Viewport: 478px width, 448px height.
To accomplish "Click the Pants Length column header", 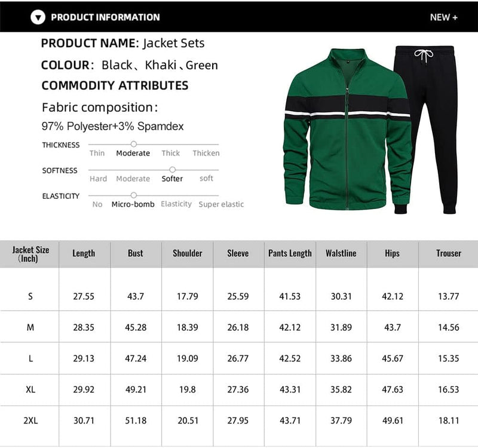I will 290,253.
